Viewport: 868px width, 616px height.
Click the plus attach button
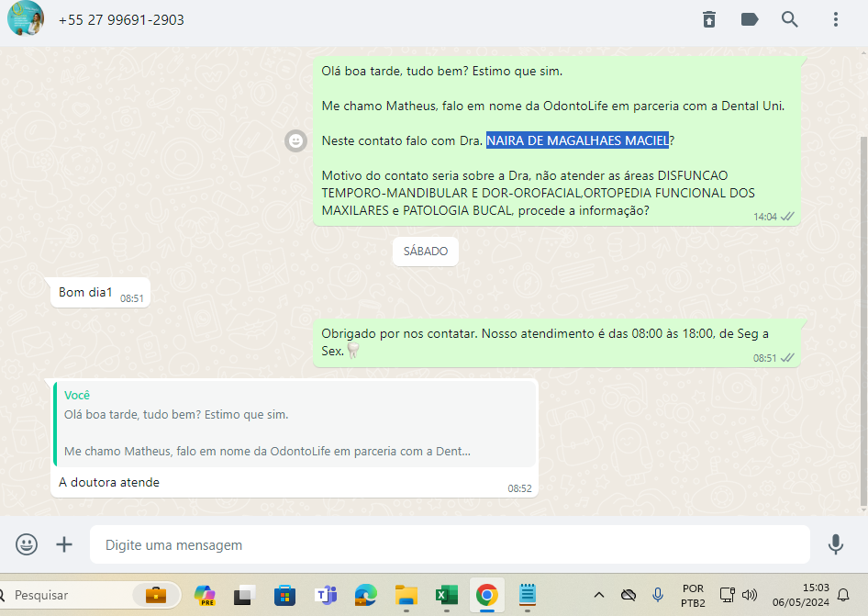tap(64, 544)
